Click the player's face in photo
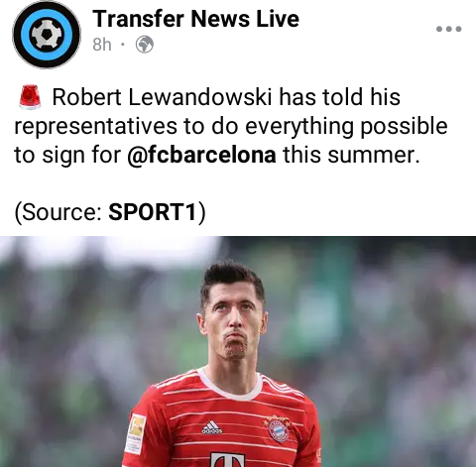 click(232, 322)
